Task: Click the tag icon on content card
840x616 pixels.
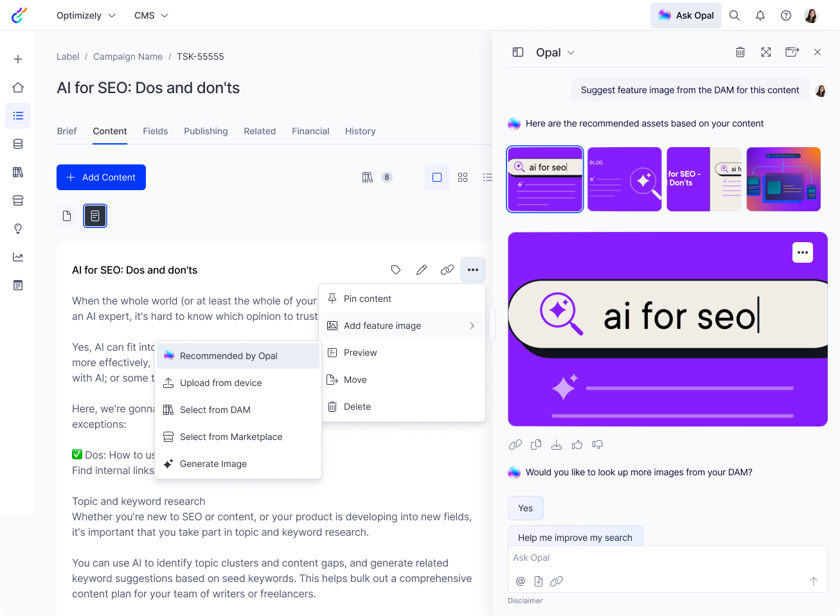Action: [x=396, y=270]
